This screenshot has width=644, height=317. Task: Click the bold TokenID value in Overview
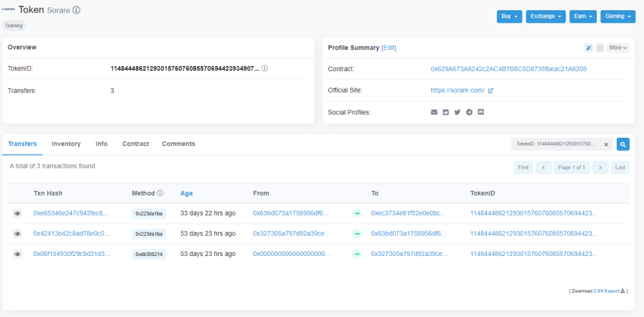click(185, 69)
